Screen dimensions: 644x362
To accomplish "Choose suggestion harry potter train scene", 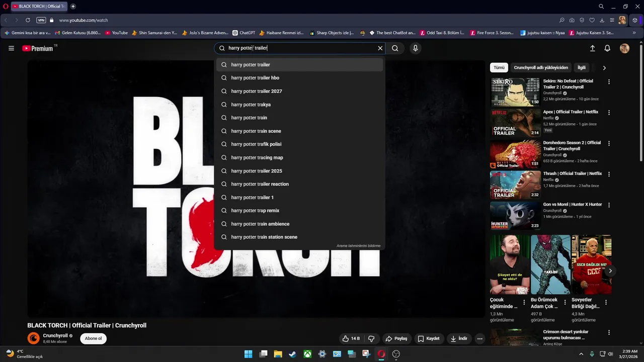I will click(300, 131).
